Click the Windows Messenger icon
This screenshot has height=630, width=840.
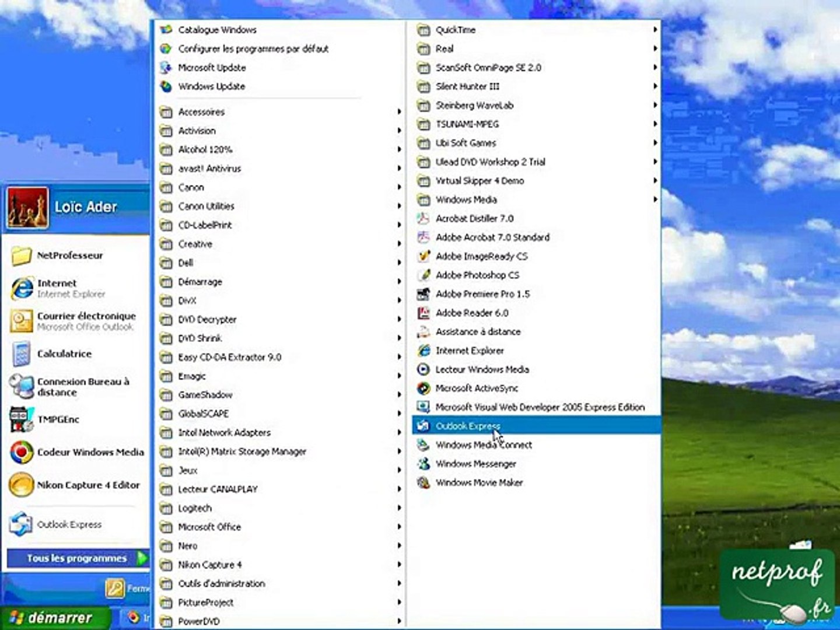point(423,464)
